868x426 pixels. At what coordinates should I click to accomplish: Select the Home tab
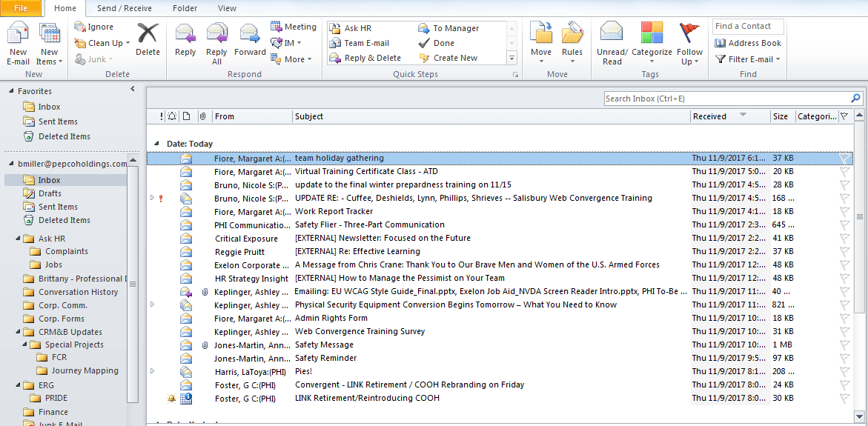click(65, 8)
